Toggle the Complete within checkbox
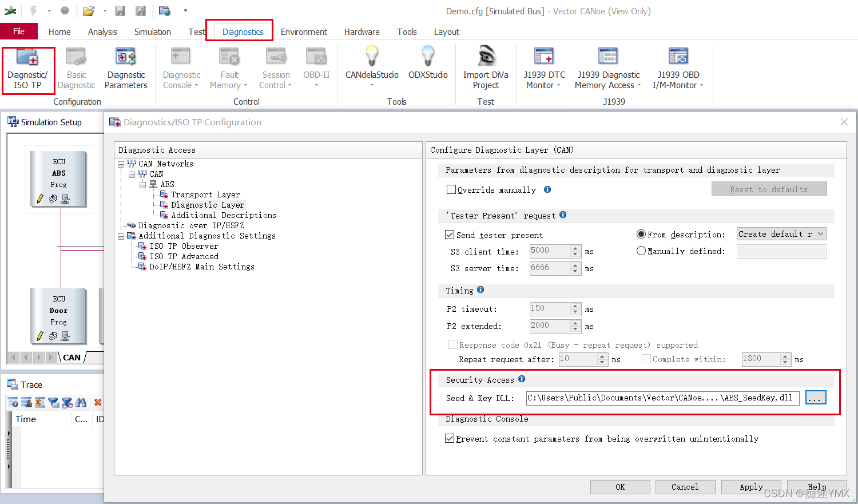Image resolution: width=858 pixels, height=504 pixels. coord(646,359)
